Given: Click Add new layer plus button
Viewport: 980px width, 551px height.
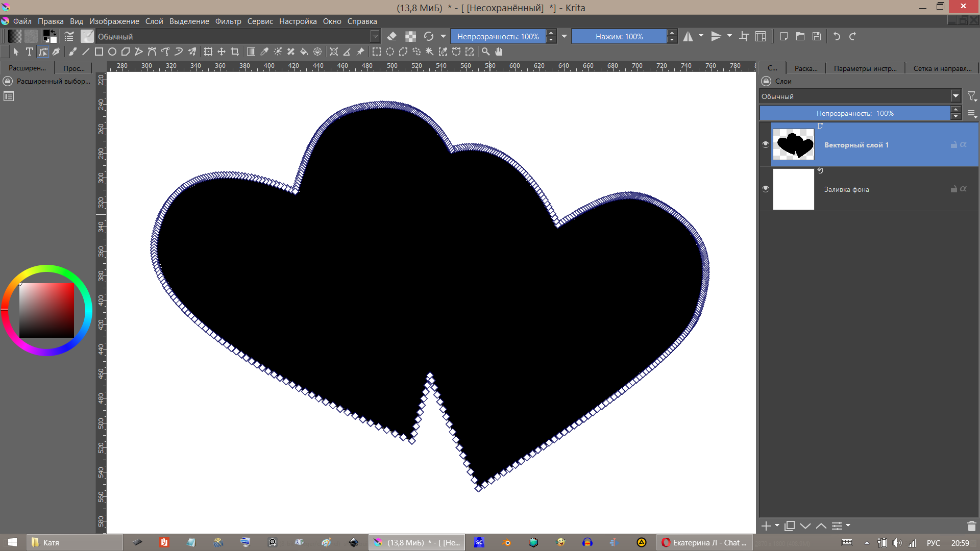Looking at the screenshot, I should click(766, 526).
